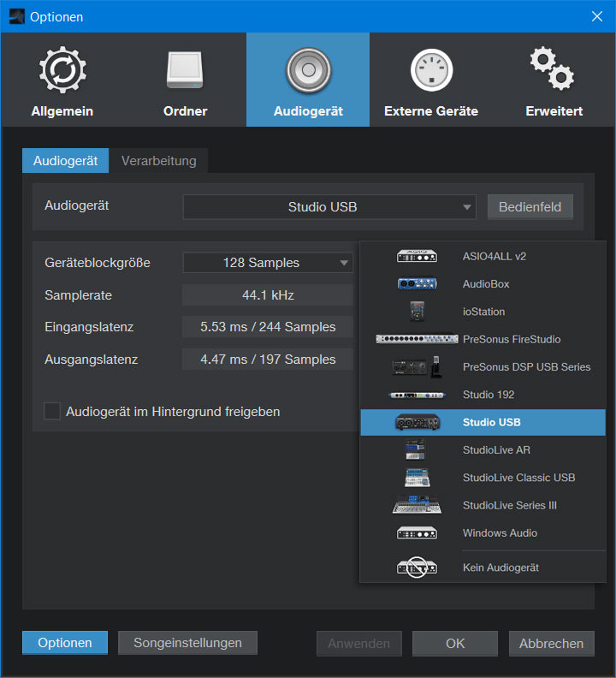Click the PreSonus FireStudio rack icon

point(417,339)
